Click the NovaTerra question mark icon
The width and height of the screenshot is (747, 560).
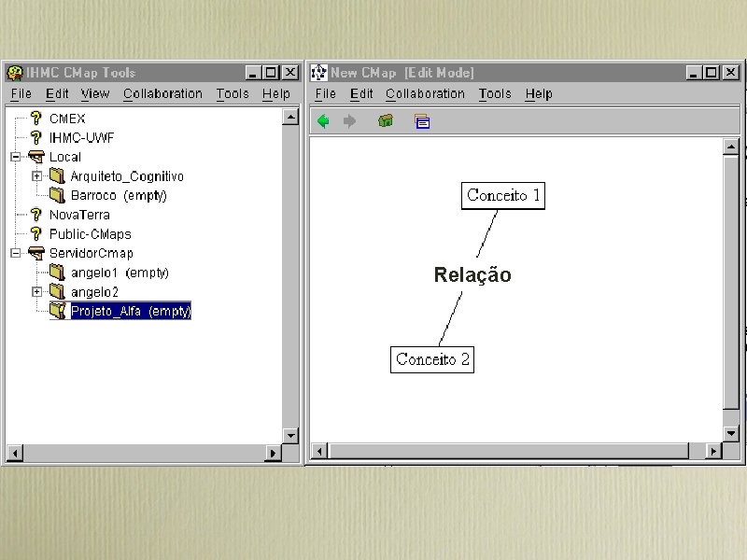click(35, 215)
